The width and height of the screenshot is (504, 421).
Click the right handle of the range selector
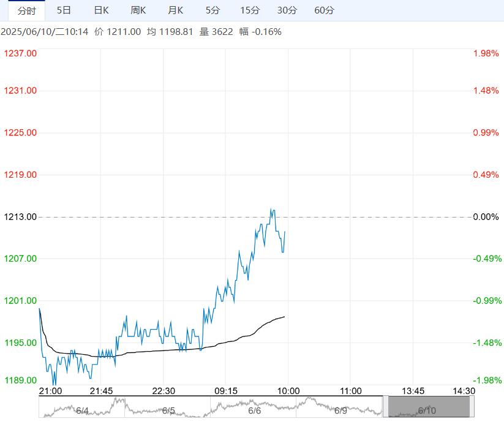click(472, 407)
